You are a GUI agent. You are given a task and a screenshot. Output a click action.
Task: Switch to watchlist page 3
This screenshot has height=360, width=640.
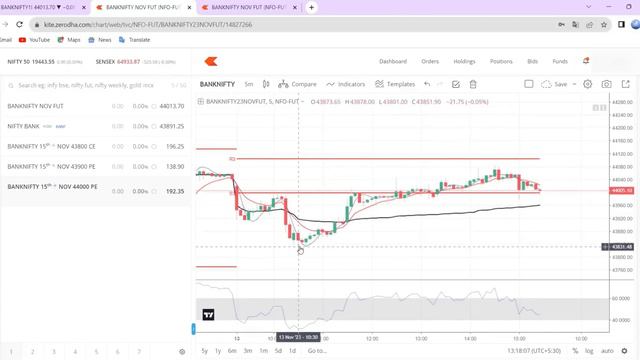coord(53,351)
